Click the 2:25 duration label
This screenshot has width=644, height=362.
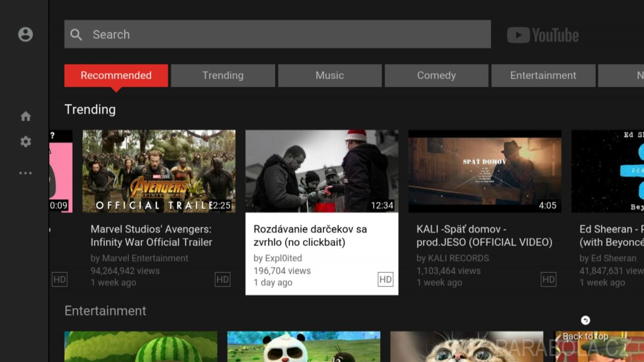tap(221, 205)
